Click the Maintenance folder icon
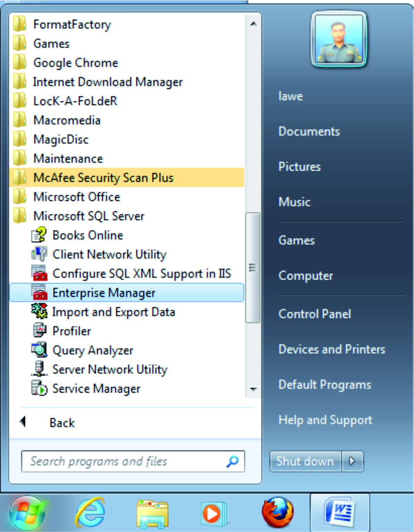This screenshot has width=414, height=532. pos(20,158)
